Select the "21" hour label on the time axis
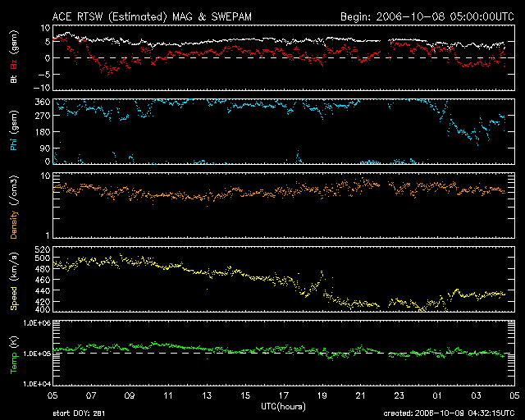525x420 pixels. tap(361, 395)
